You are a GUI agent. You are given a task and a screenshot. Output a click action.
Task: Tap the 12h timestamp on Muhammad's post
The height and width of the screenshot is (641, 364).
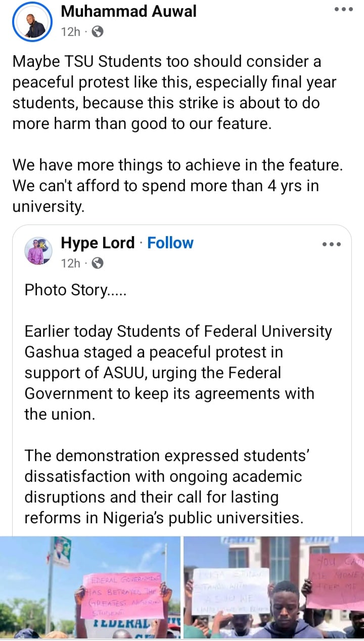pos(70,32)
